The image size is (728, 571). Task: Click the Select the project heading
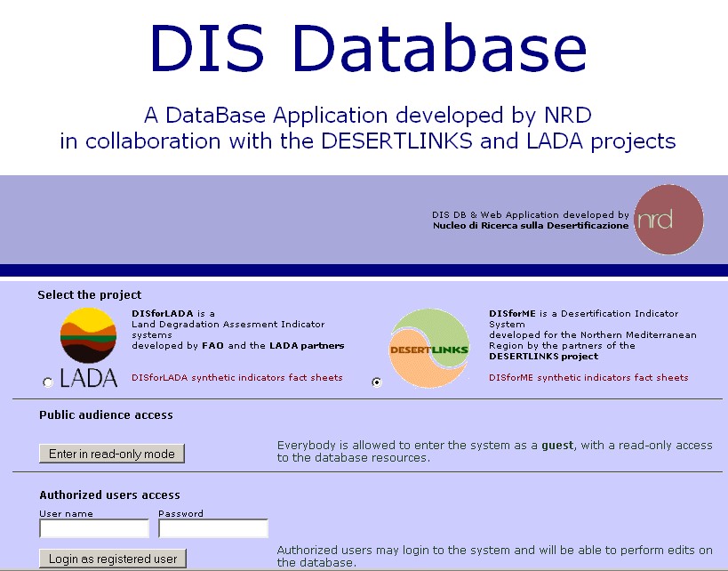pyautogui.click(x=89, y=295)
